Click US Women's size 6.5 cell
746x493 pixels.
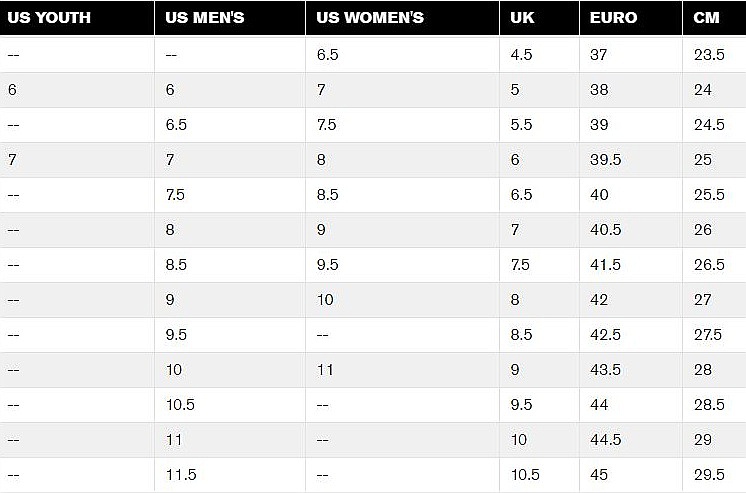[x=328, y=55]
